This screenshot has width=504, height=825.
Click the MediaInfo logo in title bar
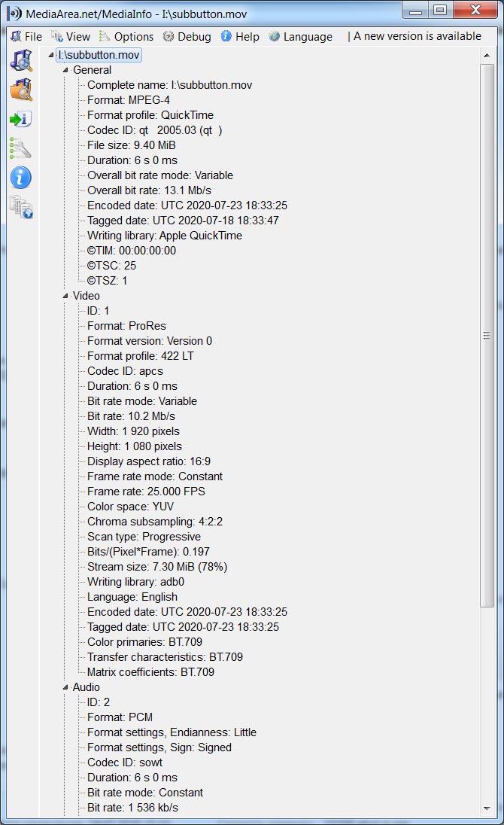[14, 13]
